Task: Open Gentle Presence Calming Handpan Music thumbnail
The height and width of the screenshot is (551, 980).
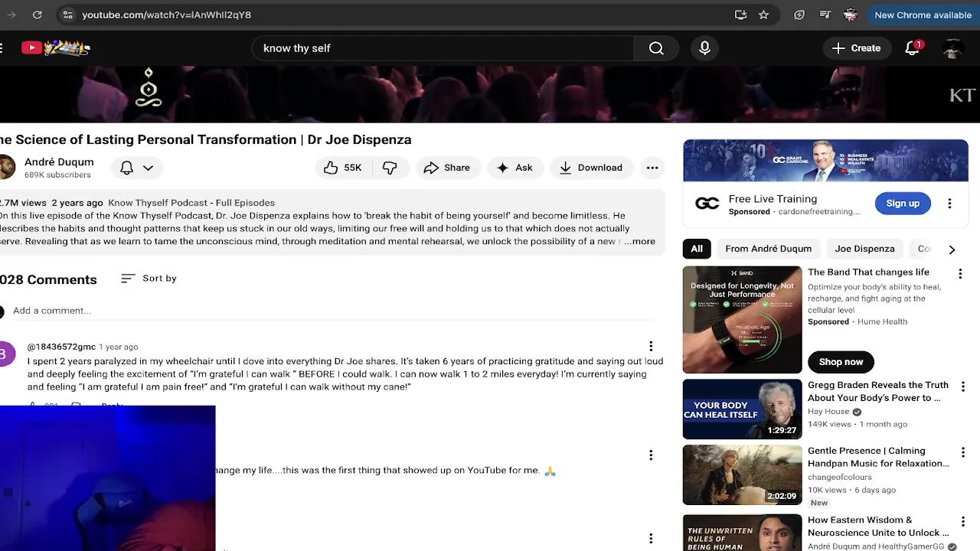Action: [x=742, y=475]
